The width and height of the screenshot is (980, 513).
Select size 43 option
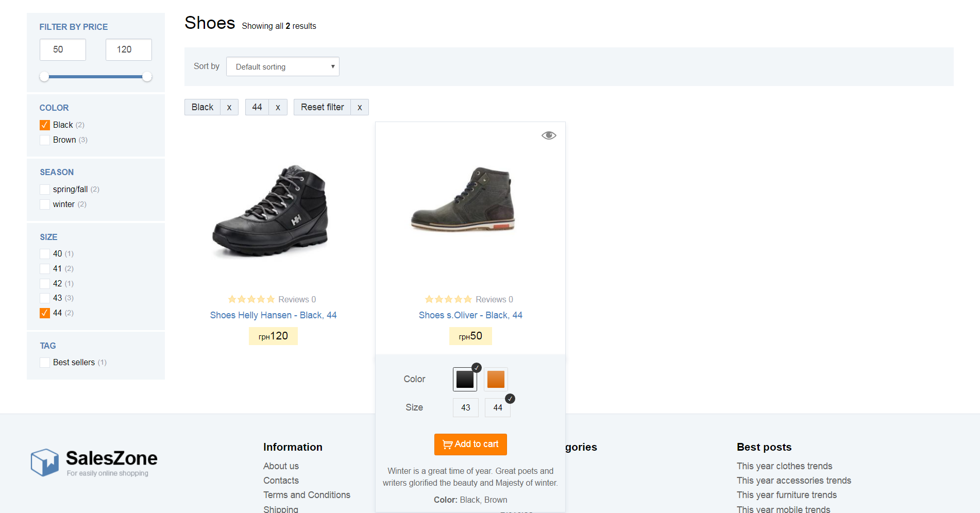466,407
